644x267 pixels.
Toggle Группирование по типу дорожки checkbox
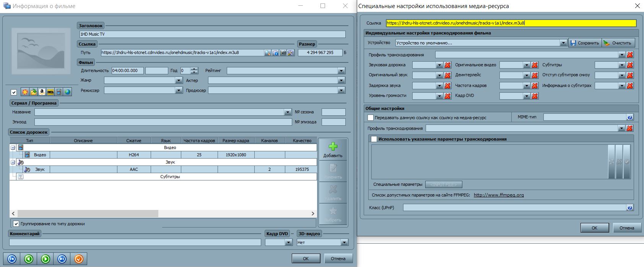[16, 224]
